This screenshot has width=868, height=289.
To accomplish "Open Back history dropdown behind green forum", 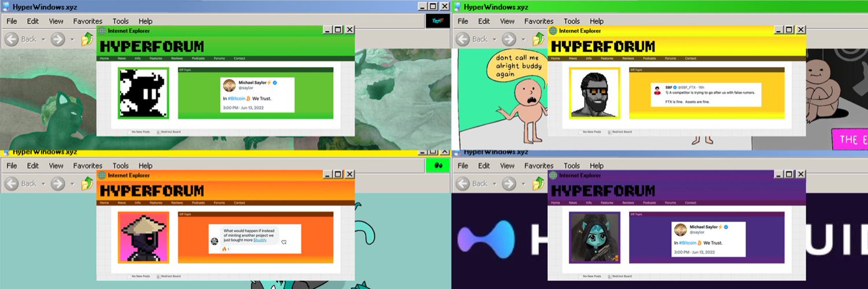I will [x=43, y=39].
